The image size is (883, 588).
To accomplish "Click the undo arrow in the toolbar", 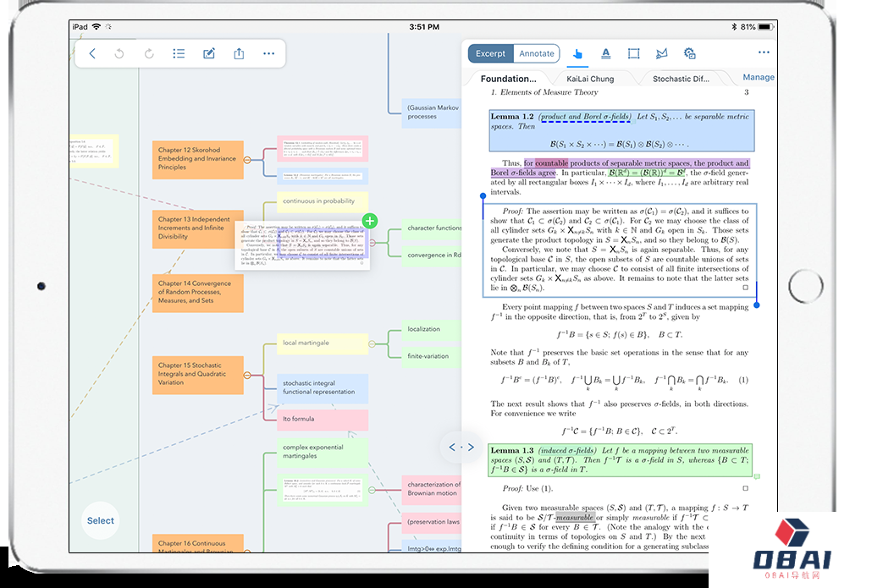I will [119, 53].
